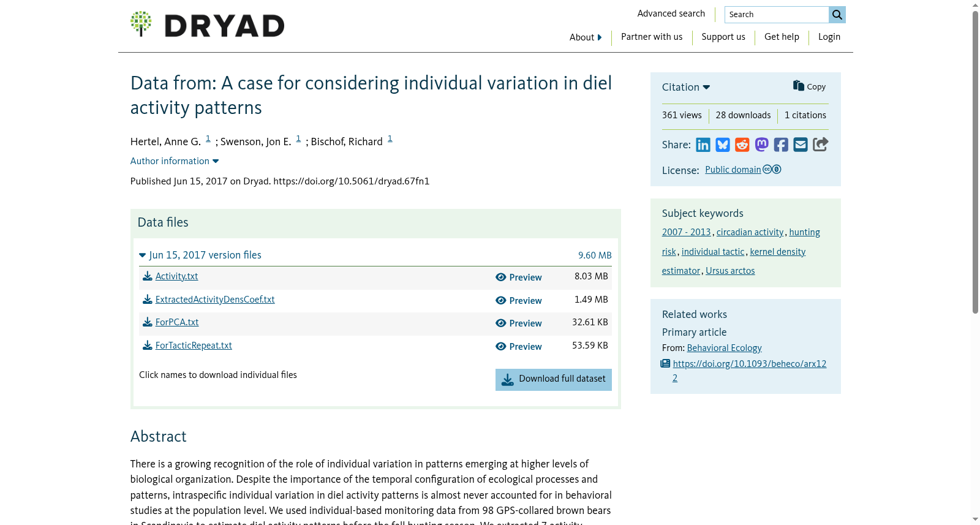980x525 pixels.
Task: Download ForTacticRepeat.txt file
Action: (187, 346)
